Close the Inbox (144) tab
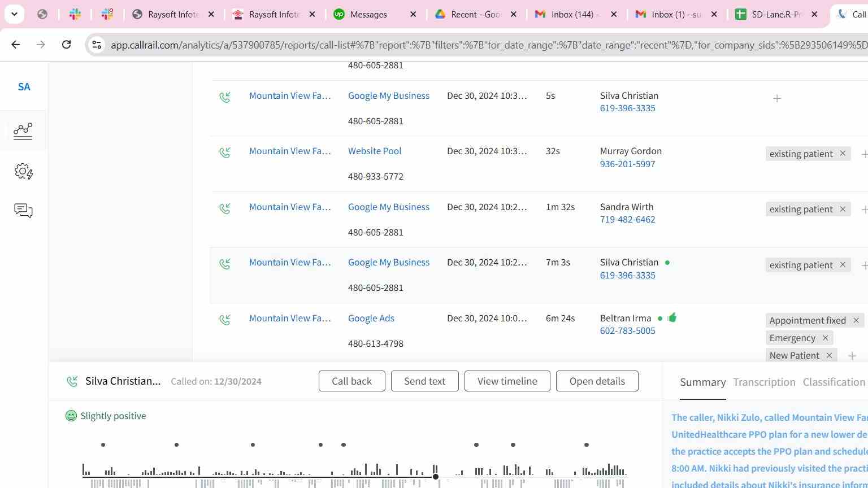This screenshot has width=868, height=488. point(614,14)
